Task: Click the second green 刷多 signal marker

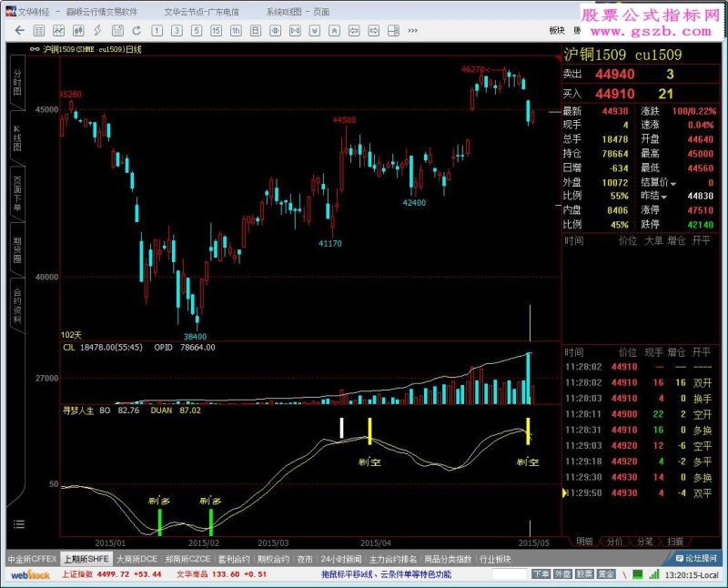Action: click(211, 522)
